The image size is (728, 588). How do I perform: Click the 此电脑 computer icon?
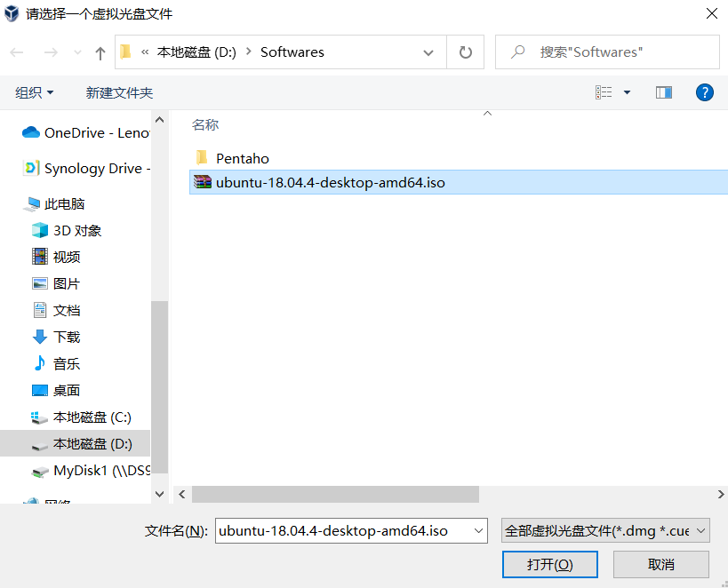pyautogui.click(x=32, y=204)
